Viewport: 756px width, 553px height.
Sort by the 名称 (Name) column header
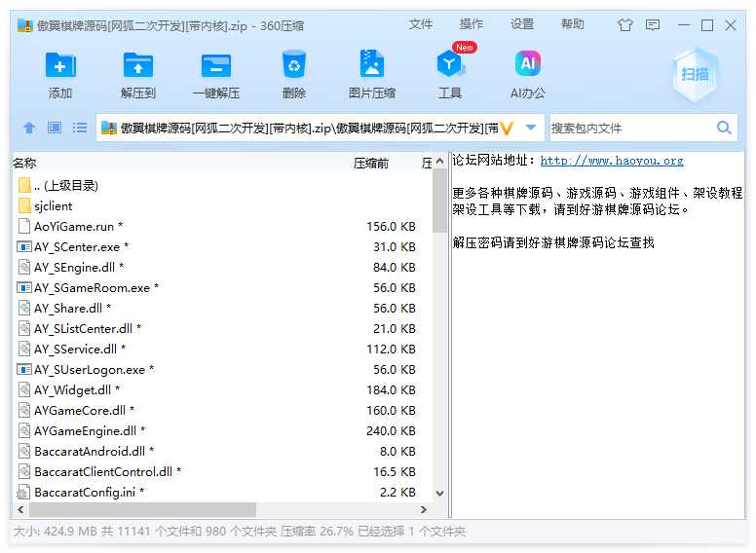(24, 163)
